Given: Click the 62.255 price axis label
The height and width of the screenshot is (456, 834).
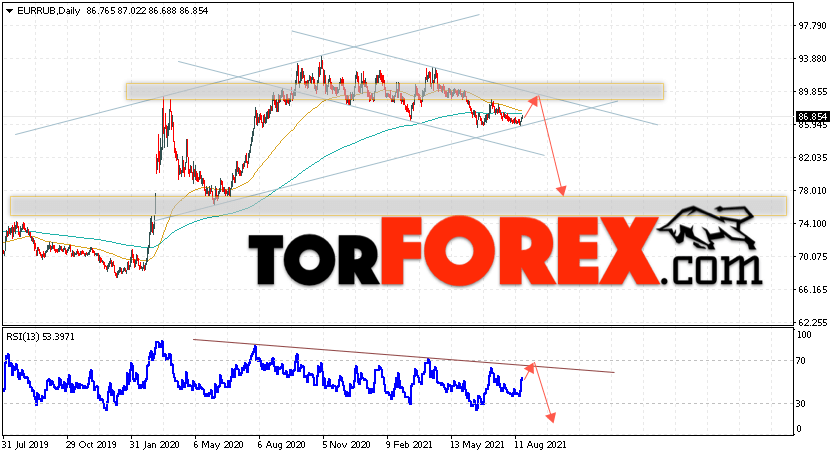Looking at the screenshot, I should [x=813, y=322].
